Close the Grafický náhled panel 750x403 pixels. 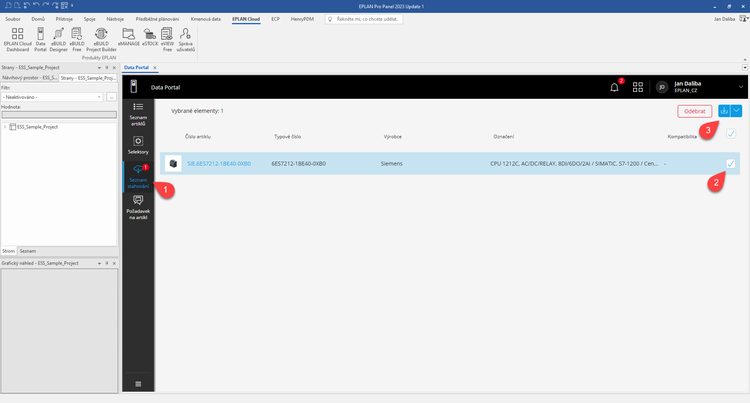click(x=114, y=263)
